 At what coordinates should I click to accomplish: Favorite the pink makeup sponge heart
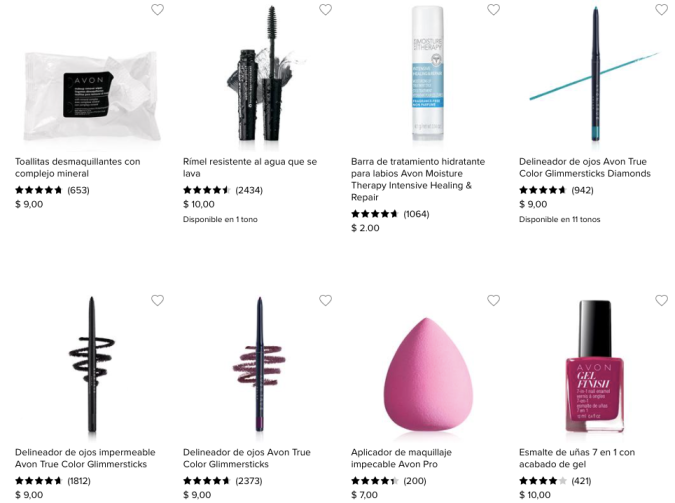coord(493,300)
